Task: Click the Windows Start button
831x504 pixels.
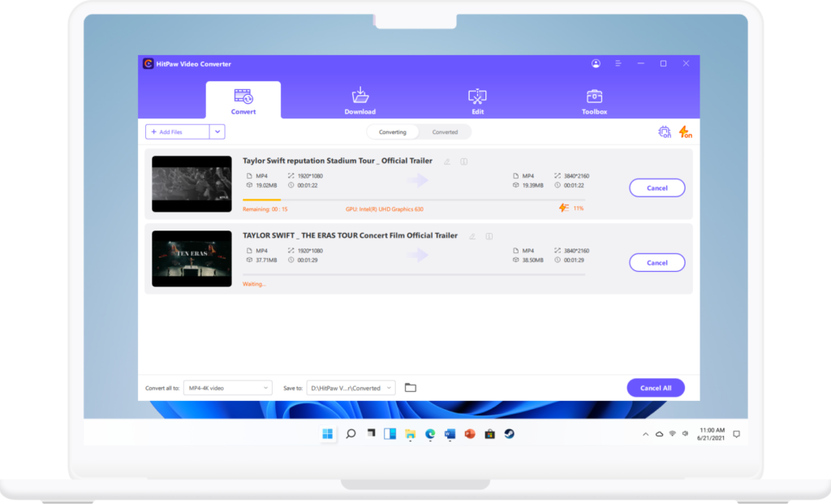Action: coord(328,433)
